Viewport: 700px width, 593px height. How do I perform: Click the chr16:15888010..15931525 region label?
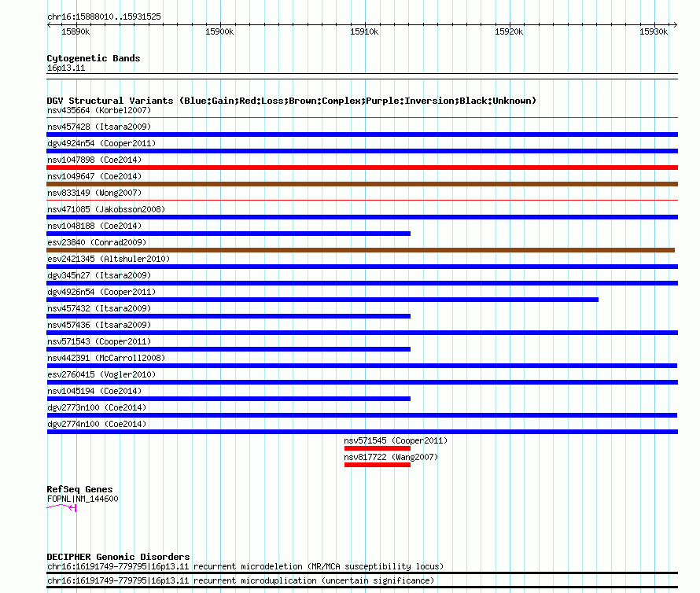pyautogui.click(x=104, y=17)
